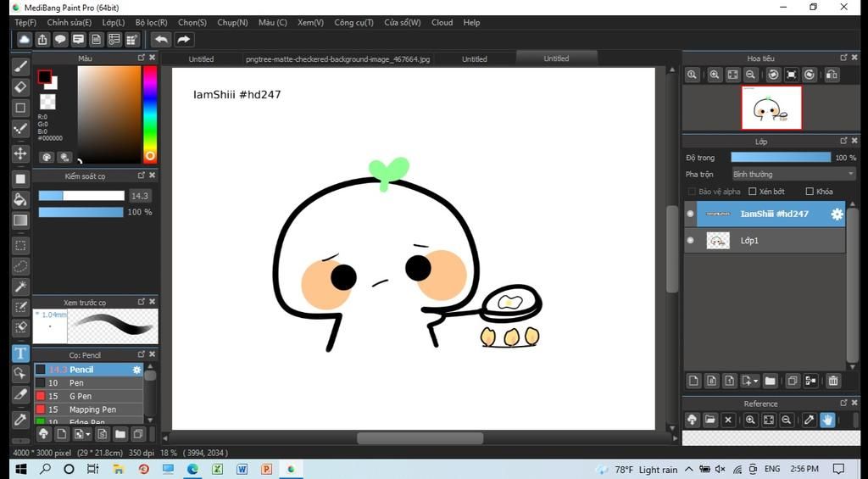The width and height of the screenshot is (868, 479).
Task: Adjust the Độ trong opacity slider
Action: (781, 158)
